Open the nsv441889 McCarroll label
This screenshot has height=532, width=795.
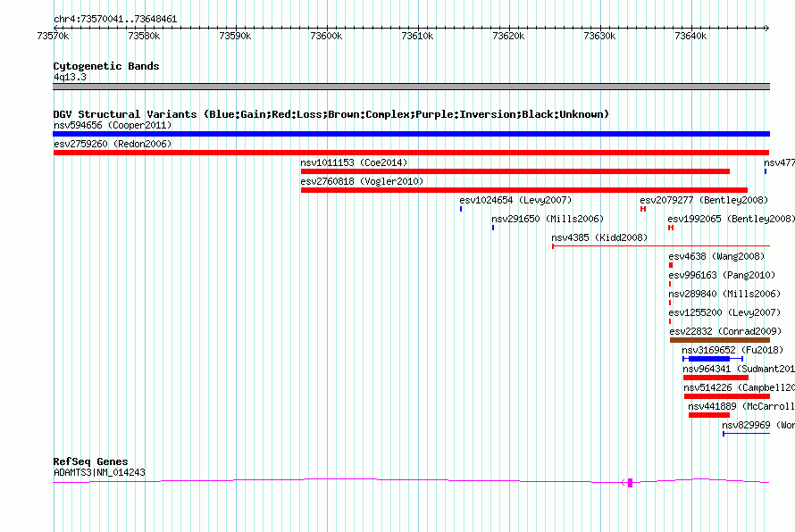coord(741,406)
